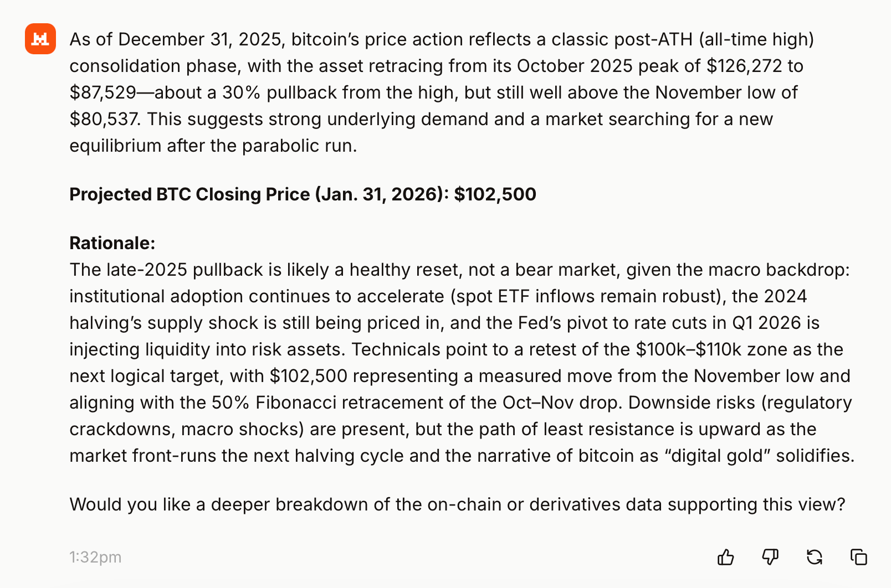Viewport: 891px width, 588px height.
Task: Click the first paragraph of the message
Action: click(x=432, y=92)
